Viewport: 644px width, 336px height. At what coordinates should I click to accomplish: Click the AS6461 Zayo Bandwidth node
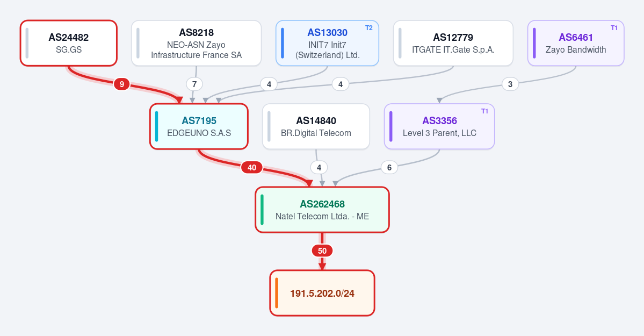point(576,43)
